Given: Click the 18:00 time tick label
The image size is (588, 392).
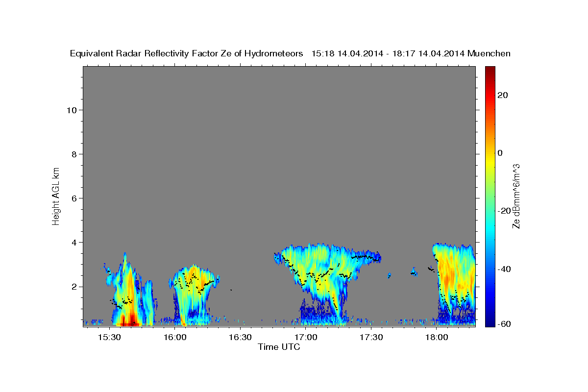Looking at the screenshot, I should pyautogui.click(x=437, y=338).
